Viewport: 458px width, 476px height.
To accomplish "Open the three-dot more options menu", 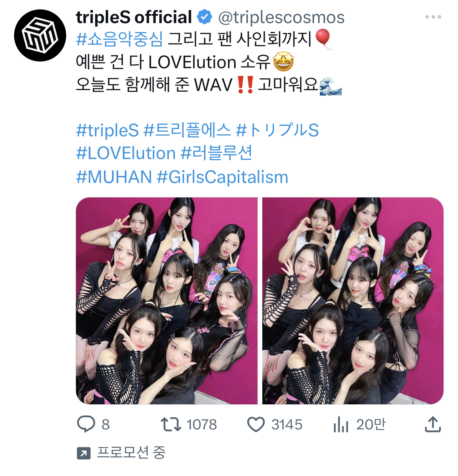I will (x=433, y=17).
